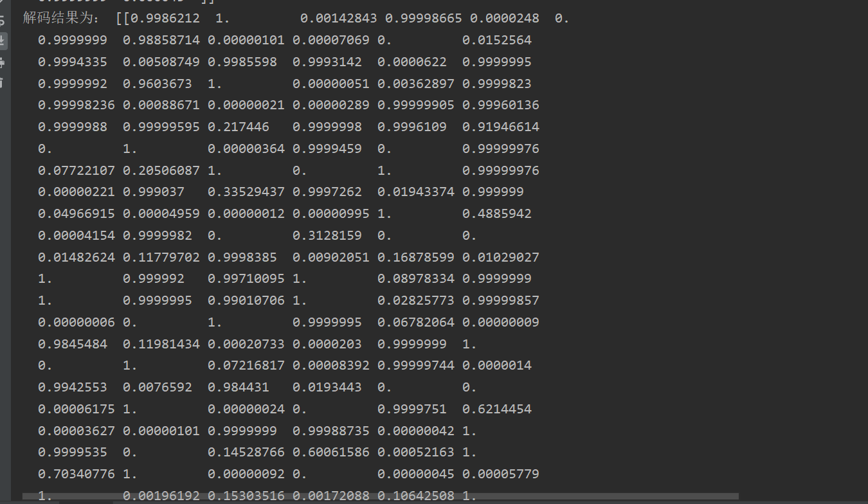The width and height of the screenshot is (868, 504).
Task: Click the value 0.0000248
Action: coord(504,19)
